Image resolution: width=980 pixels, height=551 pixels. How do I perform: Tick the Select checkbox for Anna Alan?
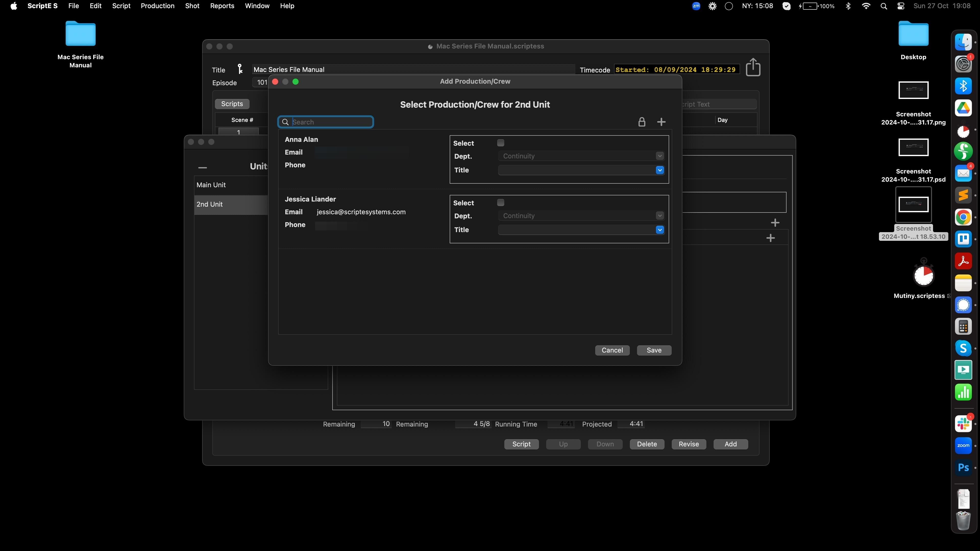click(500, 143)
